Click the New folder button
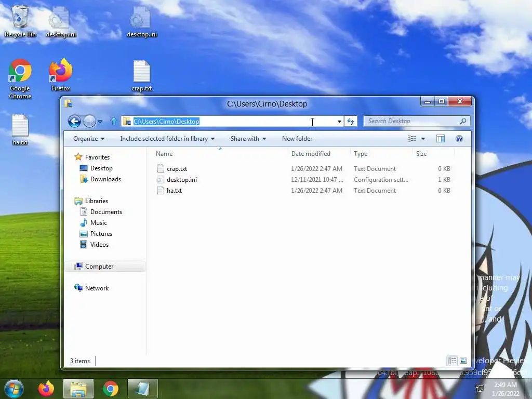The image size is (532, 399). (x=297, y=138)
